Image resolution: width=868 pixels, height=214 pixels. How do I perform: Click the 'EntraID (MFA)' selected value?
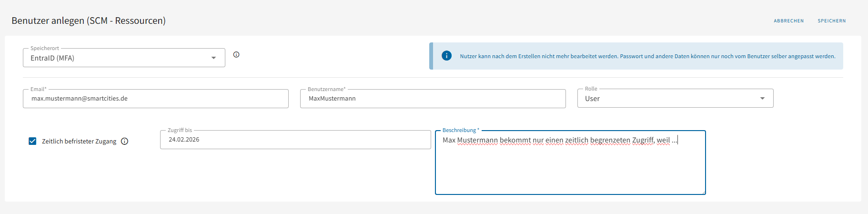click(52, 58)
